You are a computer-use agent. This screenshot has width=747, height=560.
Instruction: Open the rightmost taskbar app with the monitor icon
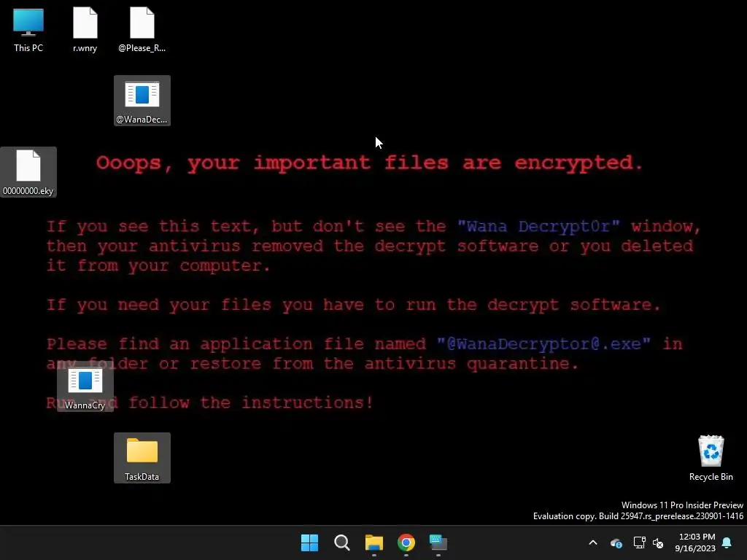pos(438,542)
